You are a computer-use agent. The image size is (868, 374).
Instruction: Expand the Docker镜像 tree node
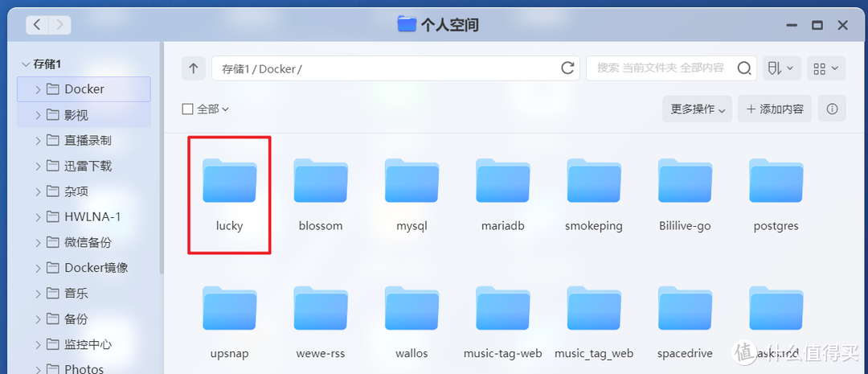coord(38,268)
